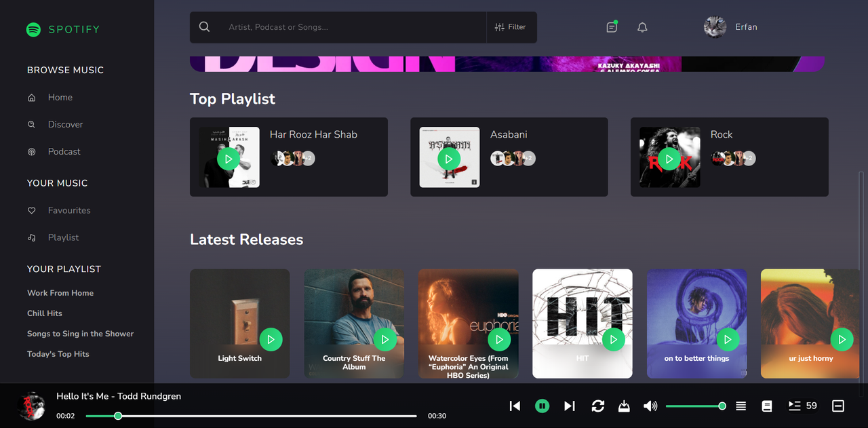Play the HIT release

coord(614,339)
